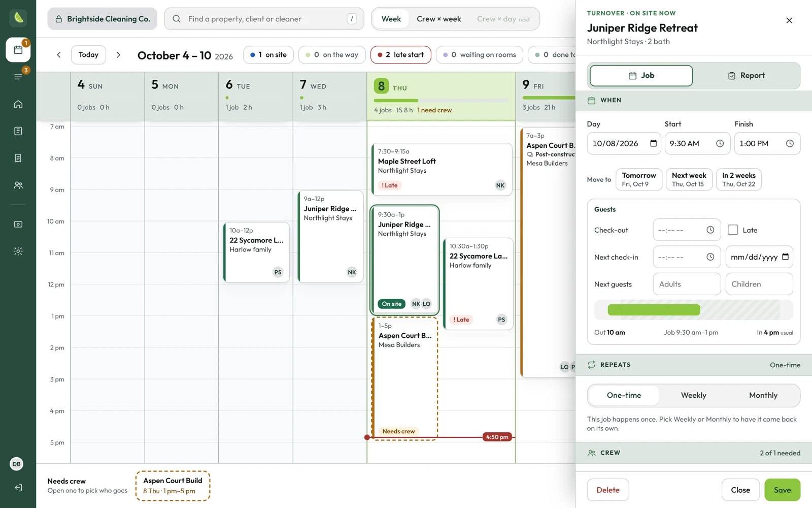This screenshot has height=508, width=812.
Task: Filter by 1 on site chip
Action: pos(268,55)
